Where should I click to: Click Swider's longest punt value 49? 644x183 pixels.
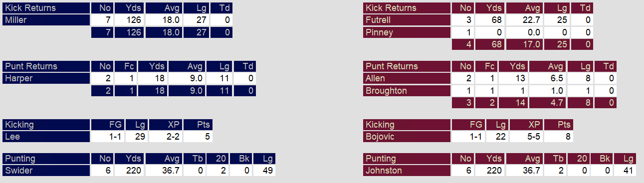(x=264, y=171)
